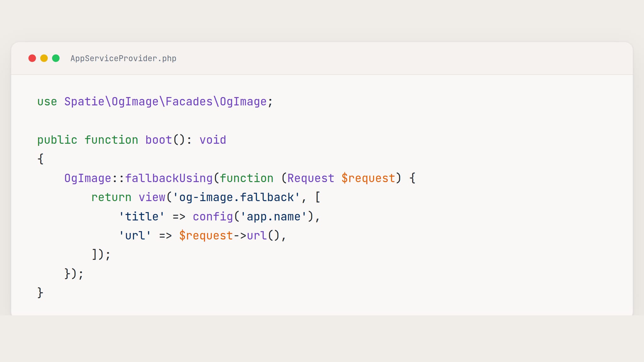Click the red close dot
This screenshot has height=362, width=644.
tap(32, 58)
